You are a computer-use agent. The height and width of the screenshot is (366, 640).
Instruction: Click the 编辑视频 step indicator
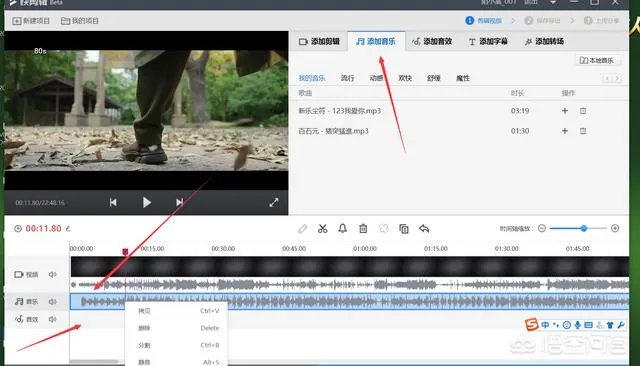(484, 20)
